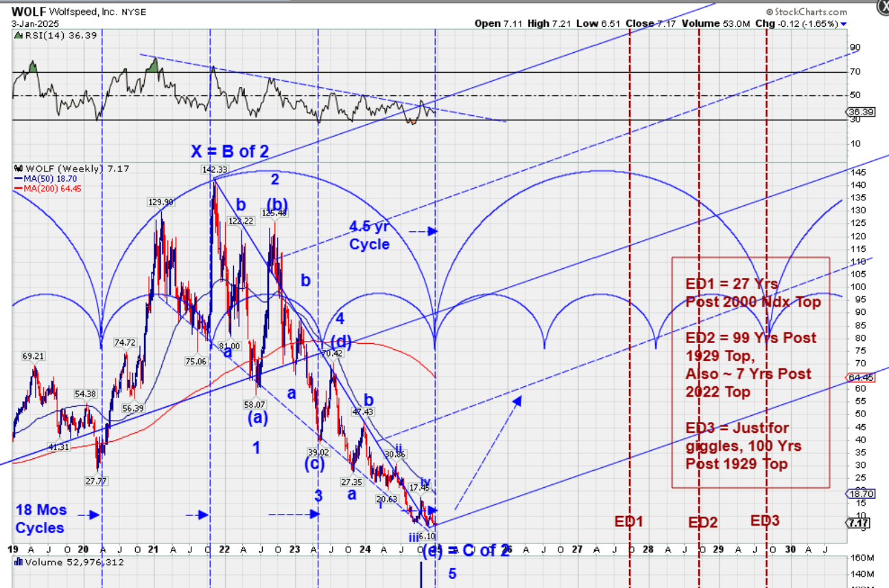This screenshot has height=588, width=889.
Task: Click the 81.00 price label
Action: click(x=229, y=346)
